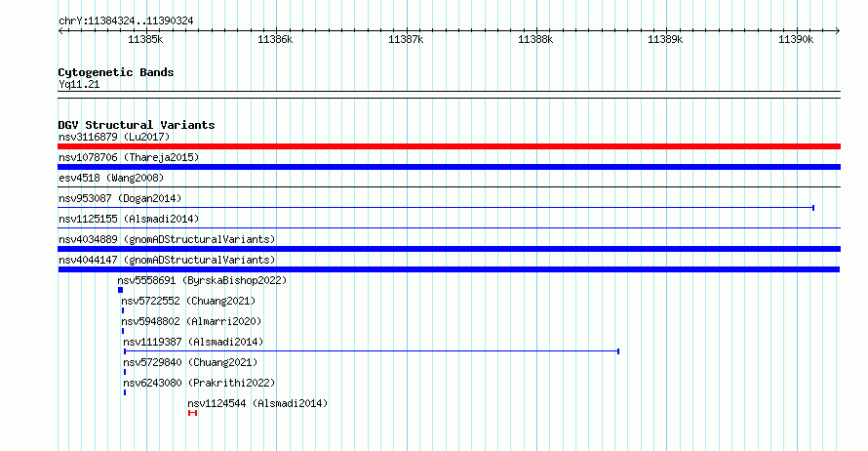Open the nsv6243080 (Prakrithi2022) label
This screenshot has width=868, height=451.
coord(199,383)
